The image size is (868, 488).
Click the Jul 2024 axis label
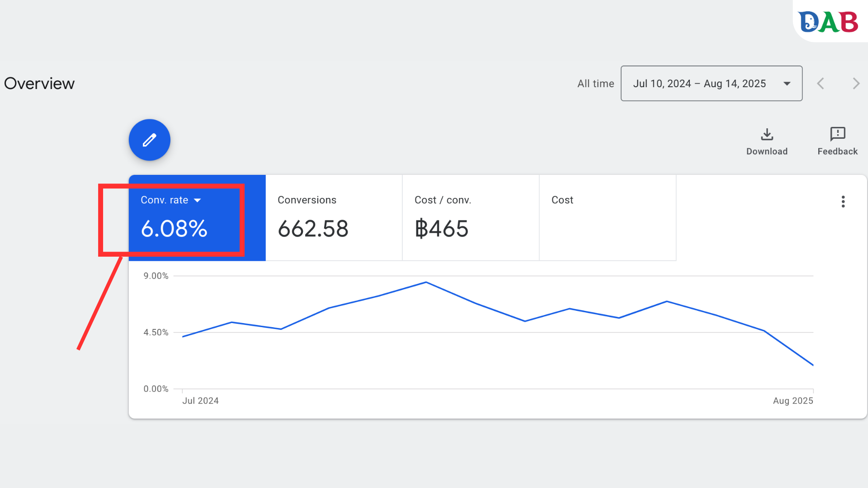(x=200, y=401)
